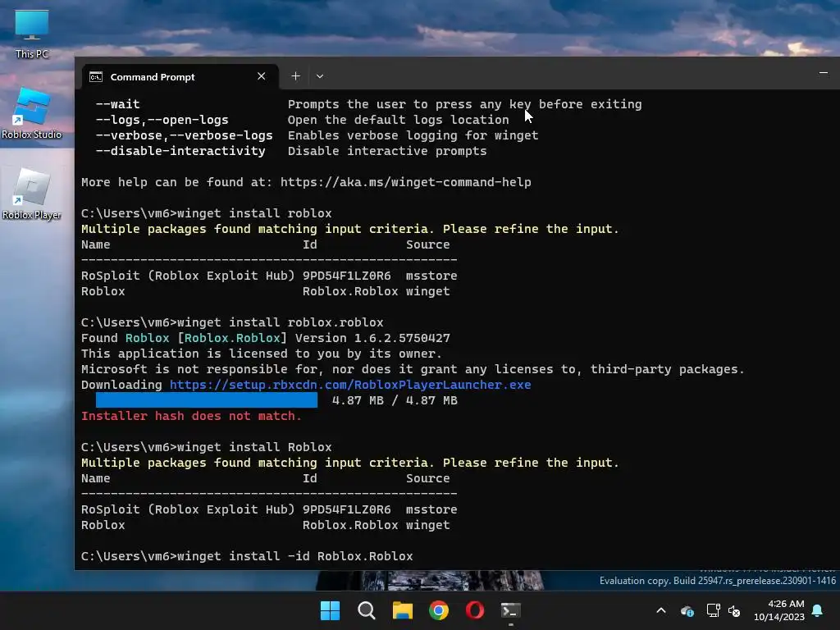Click the '--wait' option text
The width and height of the screenshot is (840, 630).
[117, 104]
